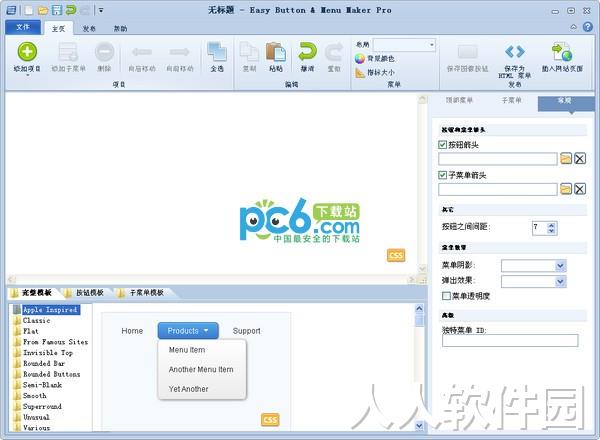Click the template list scrollbar down arrow
The height and width of the screenshot is (440, 600).
[x=419, y=425]
